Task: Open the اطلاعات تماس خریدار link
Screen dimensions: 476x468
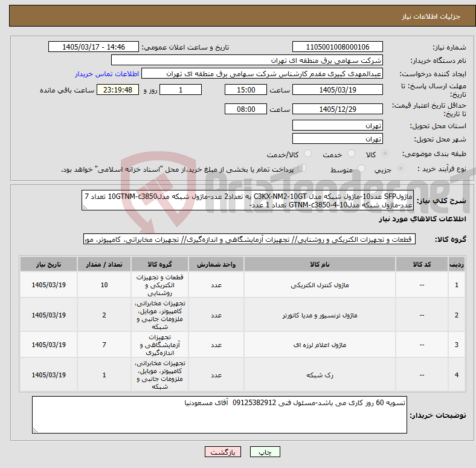Action: point(107,74)
